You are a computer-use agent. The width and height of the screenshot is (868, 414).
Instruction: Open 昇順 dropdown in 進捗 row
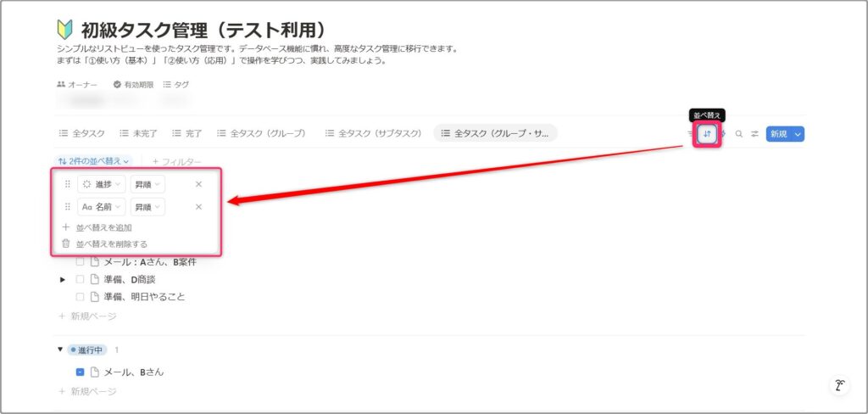point(147,184)
